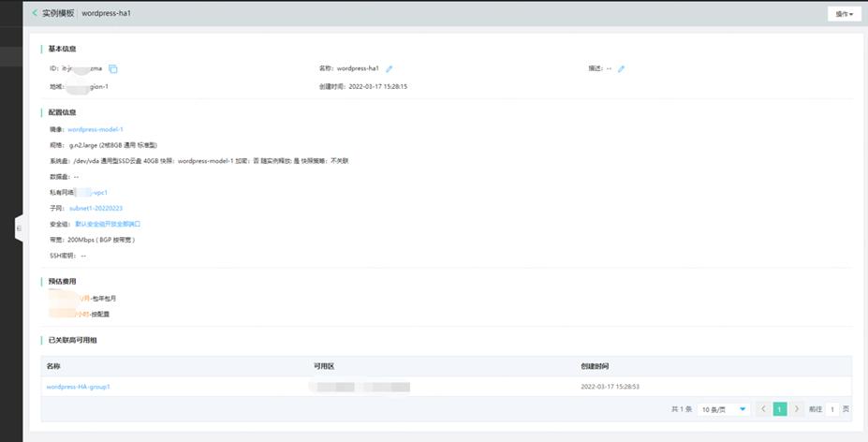
Task: Edit the name wordpress-ha1
Action: pos(390,68)
